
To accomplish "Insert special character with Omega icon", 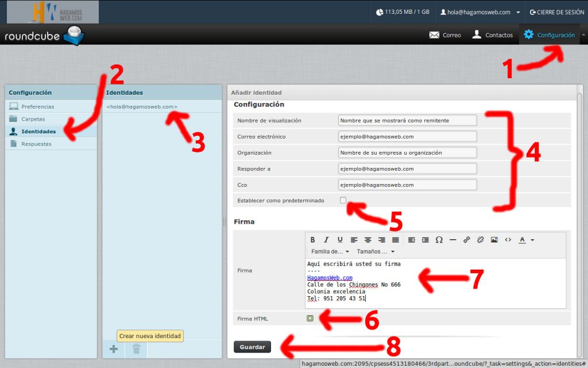I will pos(439,240).
